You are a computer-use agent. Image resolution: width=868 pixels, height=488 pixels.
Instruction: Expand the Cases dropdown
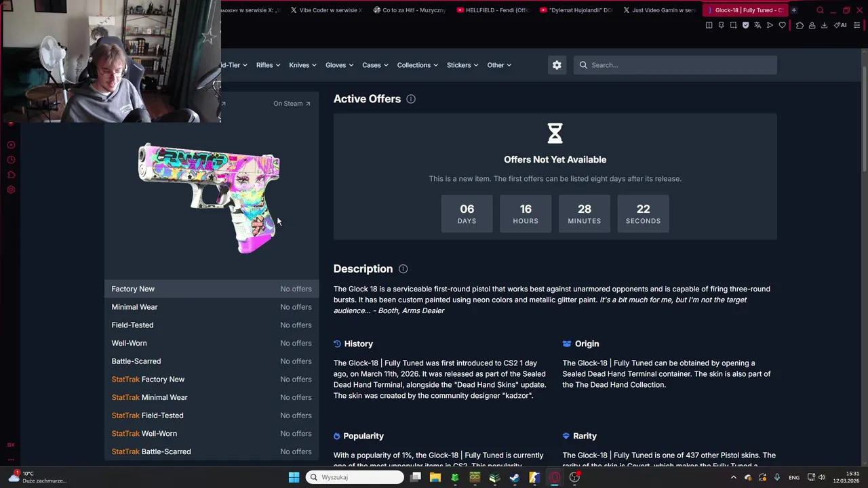[375, 65]
